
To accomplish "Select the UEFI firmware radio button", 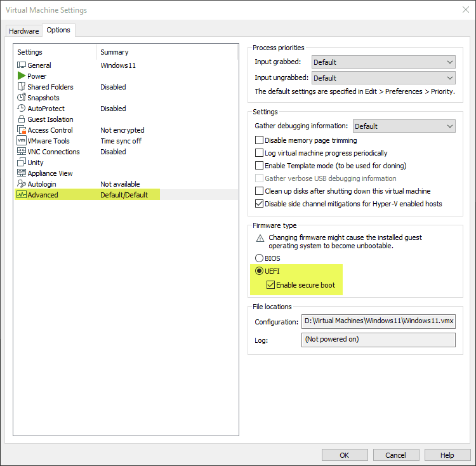I will pyautogui.click(x=259, y=271).
